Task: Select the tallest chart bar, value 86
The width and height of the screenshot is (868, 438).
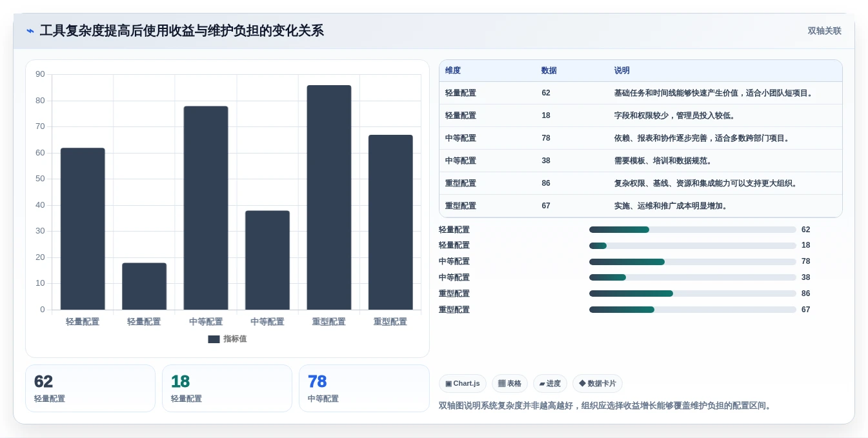Action: 329,197
